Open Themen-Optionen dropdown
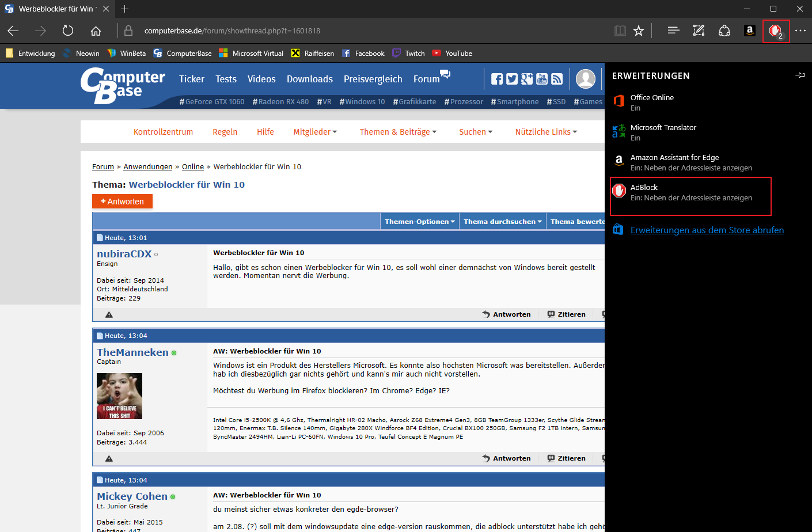 coord(420,221)
